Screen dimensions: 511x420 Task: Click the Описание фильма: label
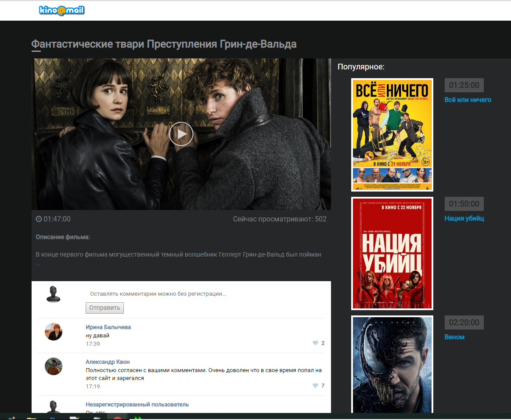click(63, 237)
